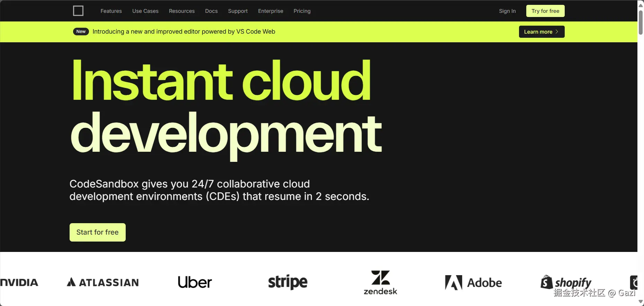The image size is (644, 306).
Task: Open the Resources menu
Action: point(182,11)
